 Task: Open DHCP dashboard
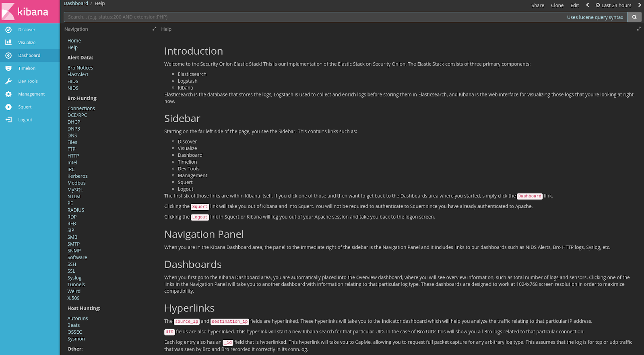coord(74,122)
